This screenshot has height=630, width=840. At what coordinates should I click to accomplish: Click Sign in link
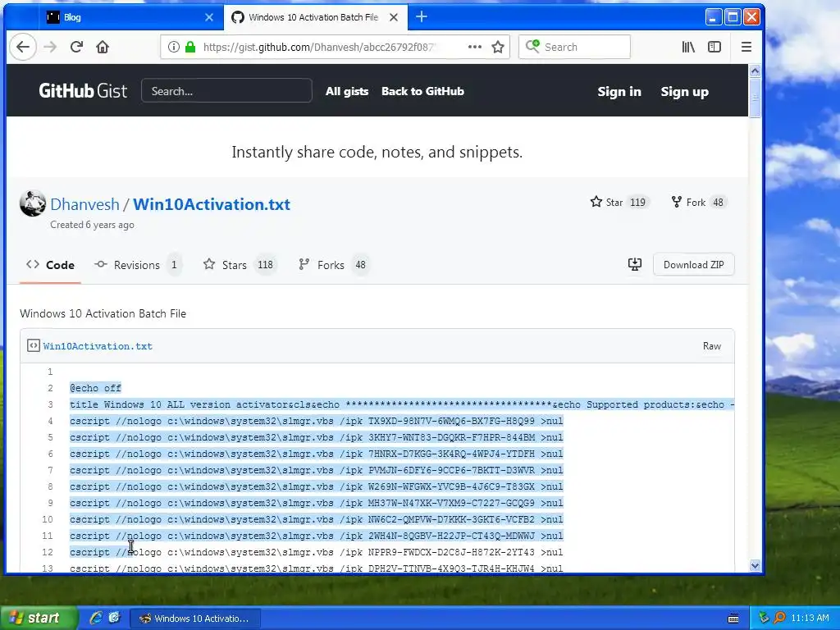[x=619, y=92]
